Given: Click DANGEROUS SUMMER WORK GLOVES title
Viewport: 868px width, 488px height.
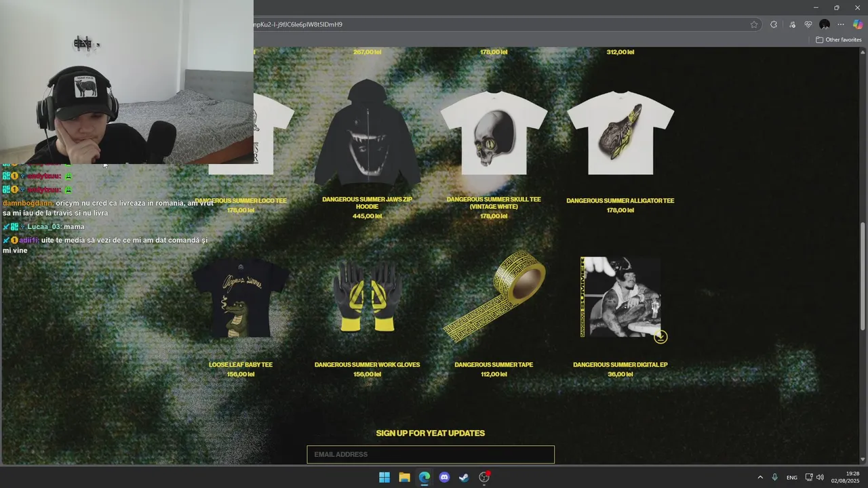Looking at the screenshot, I should tap(367, 365).
